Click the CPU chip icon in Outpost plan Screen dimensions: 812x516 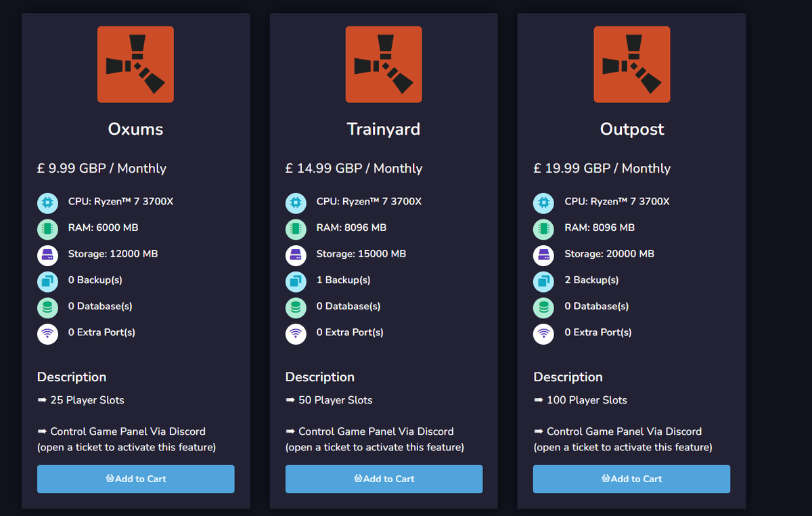(x=544, y=202)
